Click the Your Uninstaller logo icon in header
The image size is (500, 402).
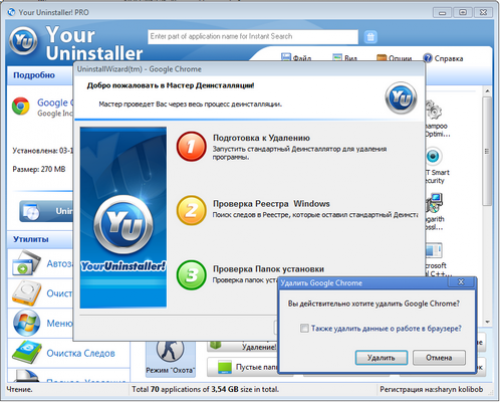[23, 41]
